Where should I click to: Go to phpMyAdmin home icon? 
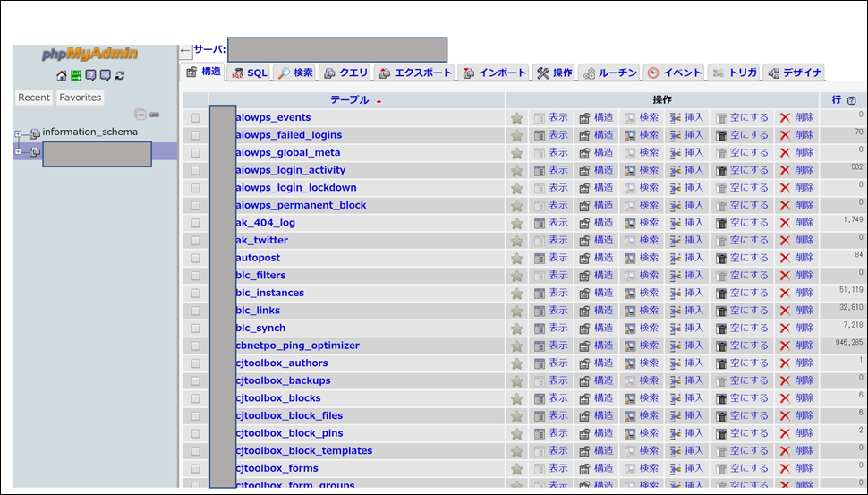62,75
